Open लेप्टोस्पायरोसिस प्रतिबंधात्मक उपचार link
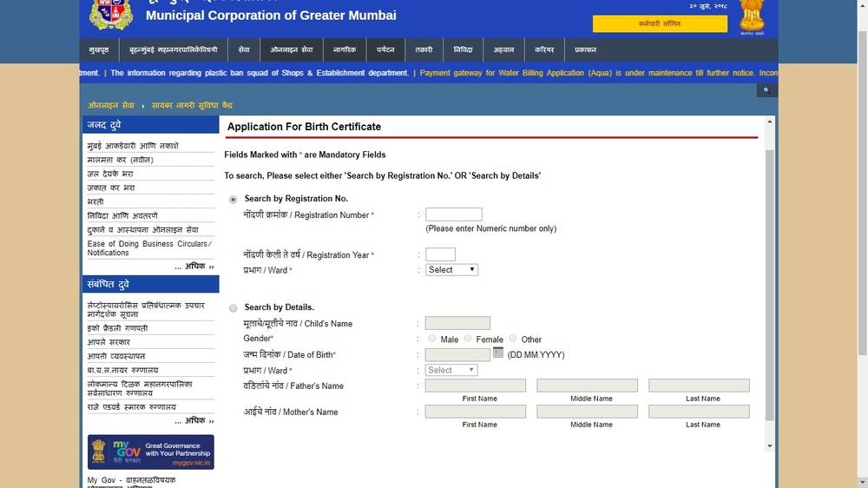 point(146,310)
